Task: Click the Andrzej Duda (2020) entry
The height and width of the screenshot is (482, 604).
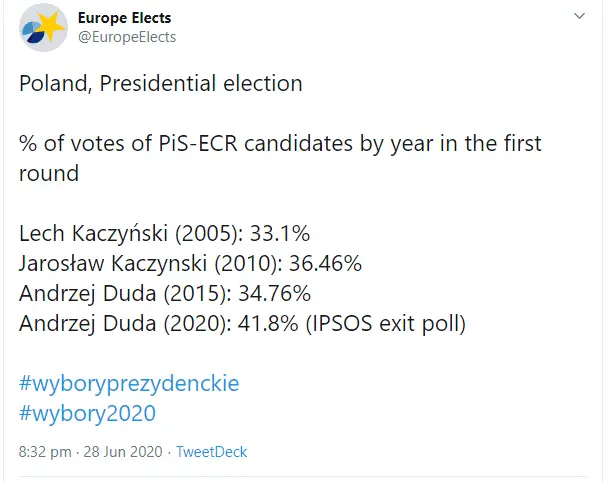Action: click(125, 324)
